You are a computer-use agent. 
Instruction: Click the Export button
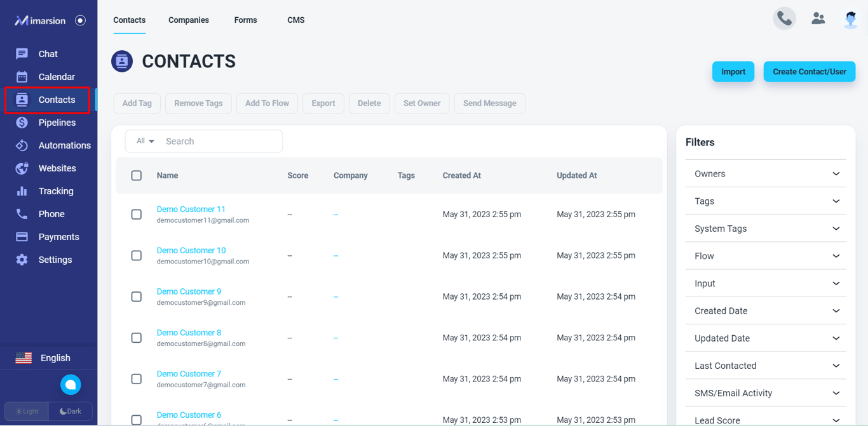pyautogui.click(x=323, y=103)
